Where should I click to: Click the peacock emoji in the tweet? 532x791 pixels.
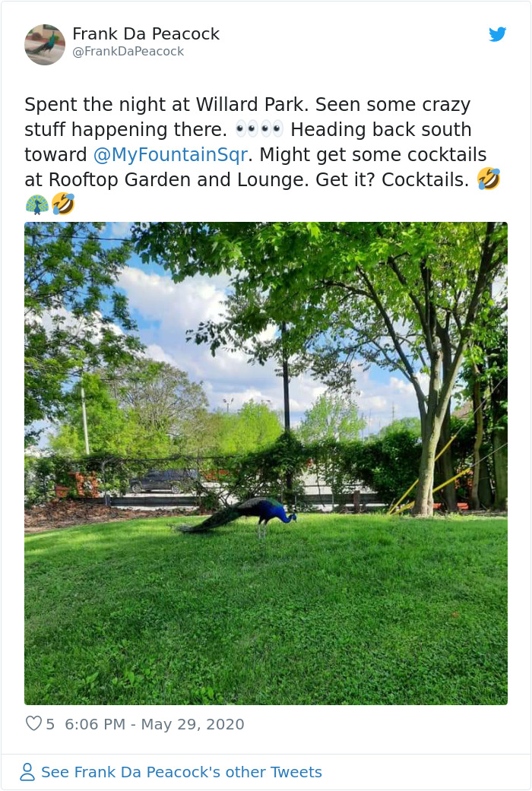pos(36,204)
